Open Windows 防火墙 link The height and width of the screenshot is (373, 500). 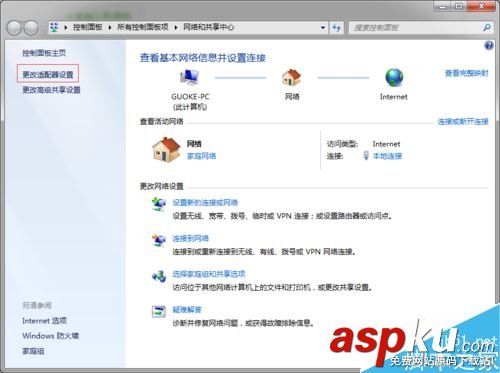pyautogui.click(x=50, y=336)
